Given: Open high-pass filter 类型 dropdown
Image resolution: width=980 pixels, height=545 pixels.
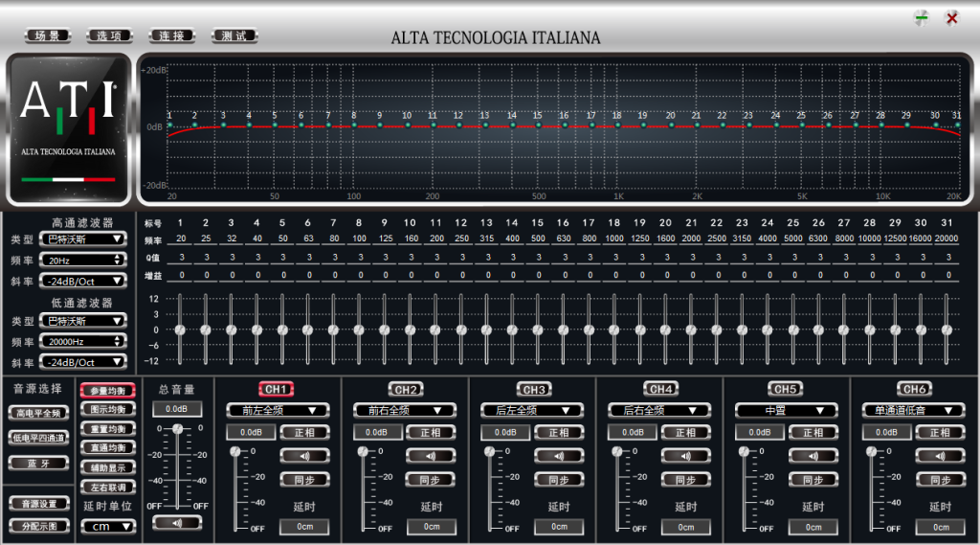Looking at the screenshot, I should coord(83,239).
